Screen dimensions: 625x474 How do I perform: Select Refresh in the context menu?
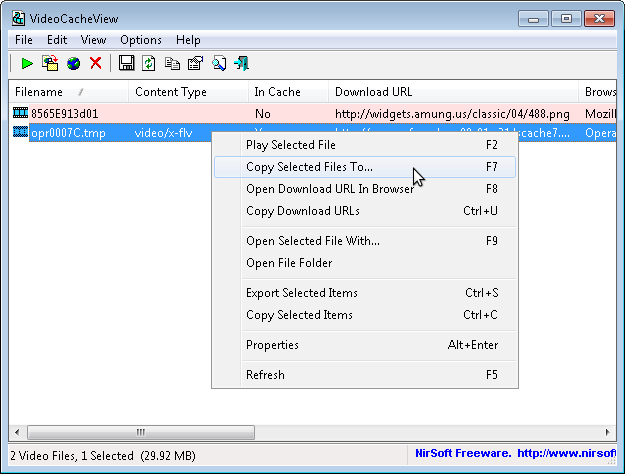[365, 375]
